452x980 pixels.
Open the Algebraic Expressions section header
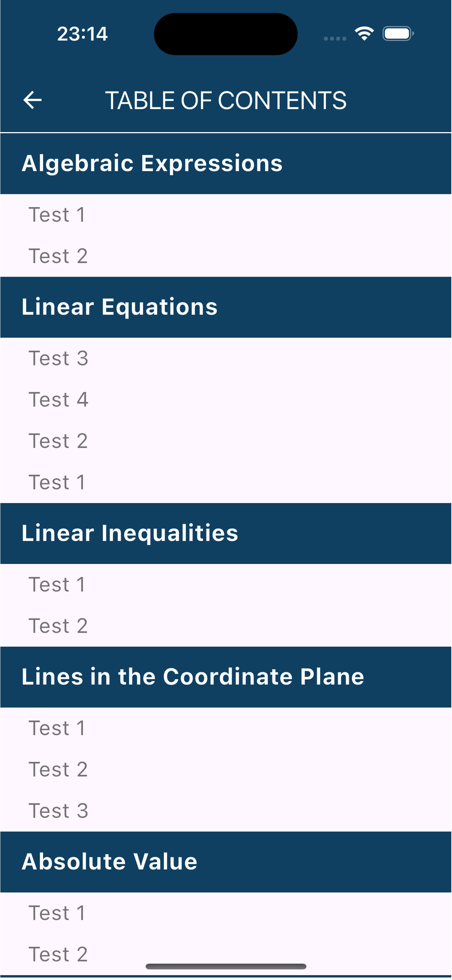pos(226,164)
